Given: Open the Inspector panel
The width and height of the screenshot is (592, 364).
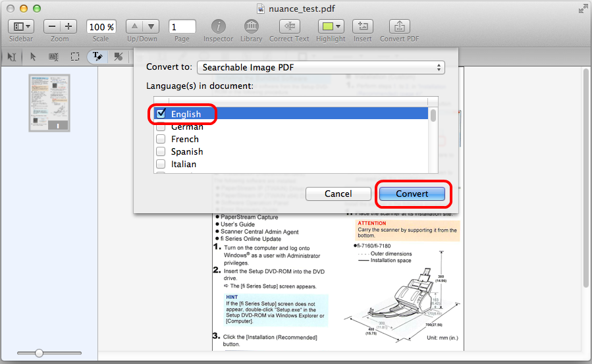Looking at the screenshot, I should pyautogui.click(x=218, y=27).
